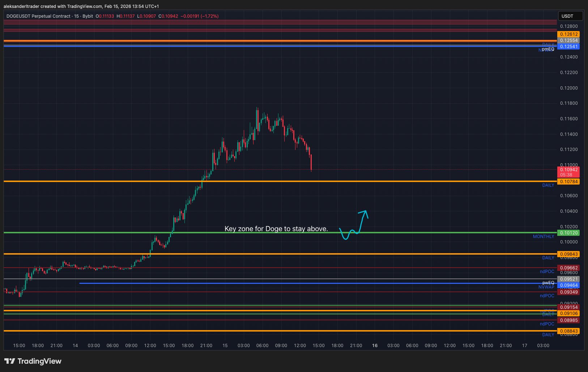Click the orange 0.09843 price label
Image resolution: width=588 pixels, height=372 pixels.
[x=568, y=254]
